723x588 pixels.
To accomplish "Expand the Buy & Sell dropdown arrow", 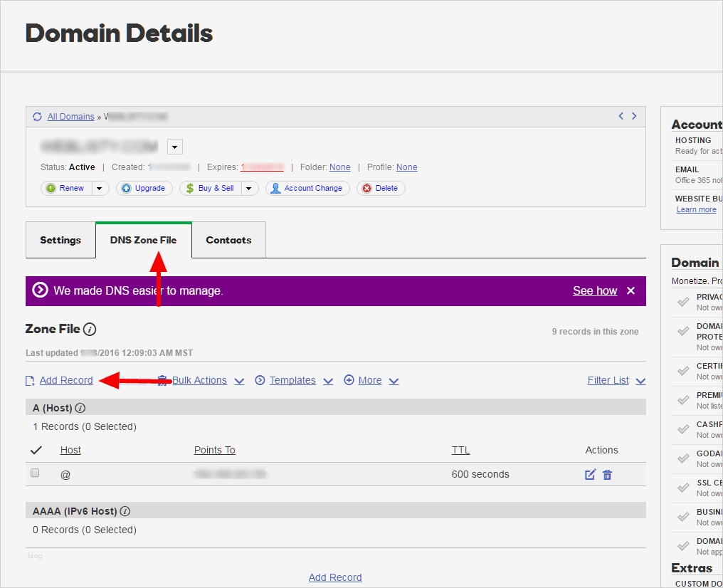I will 250,188.
